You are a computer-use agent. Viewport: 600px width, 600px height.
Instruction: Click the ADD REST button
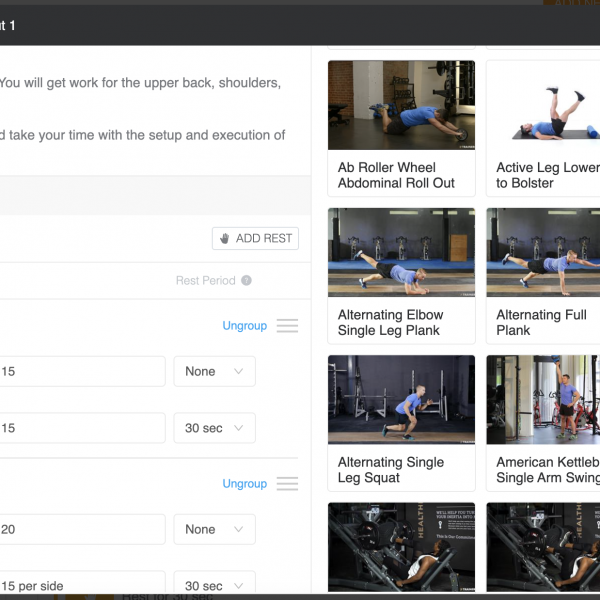pyautogui.click(x=255, y=238)
